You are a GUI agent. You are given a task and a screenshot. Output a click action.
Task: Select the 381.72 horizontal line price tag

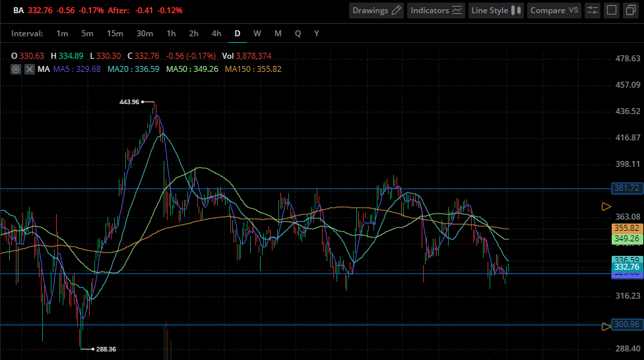coord(627,188)
